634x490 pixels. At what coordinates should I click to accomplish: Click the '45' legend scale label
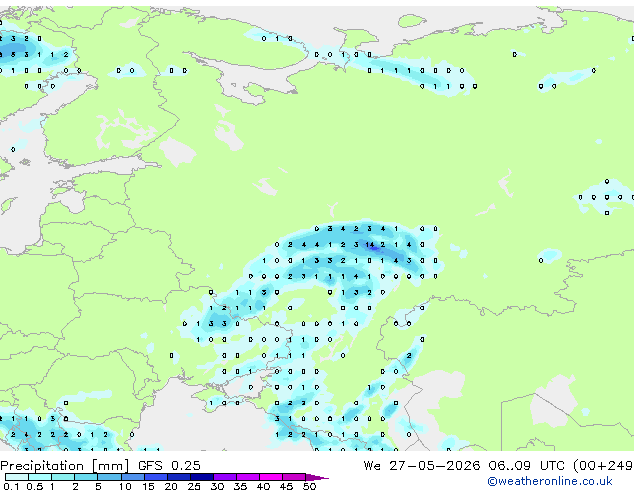point(286,486)
